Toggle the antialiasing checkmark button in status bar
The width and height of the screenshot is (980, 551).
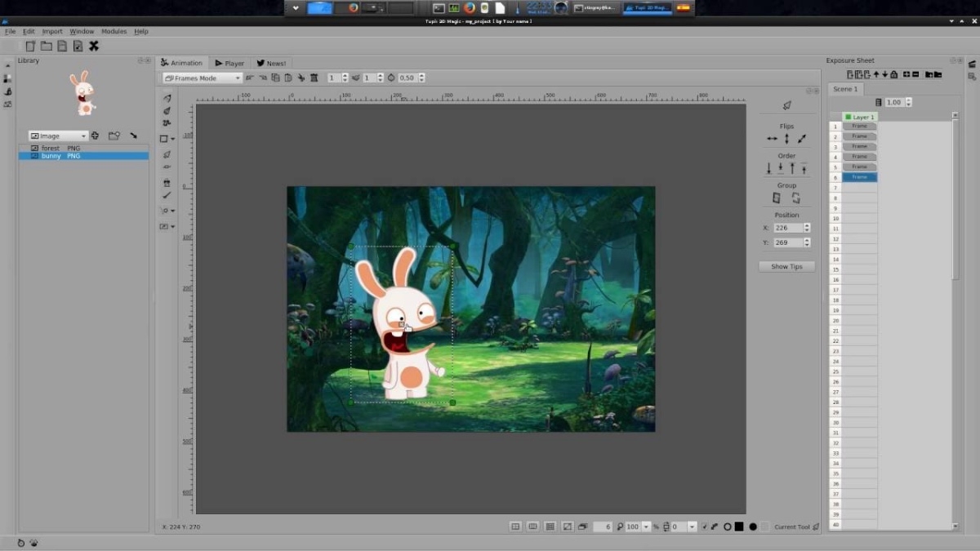[x=705, y=527]
